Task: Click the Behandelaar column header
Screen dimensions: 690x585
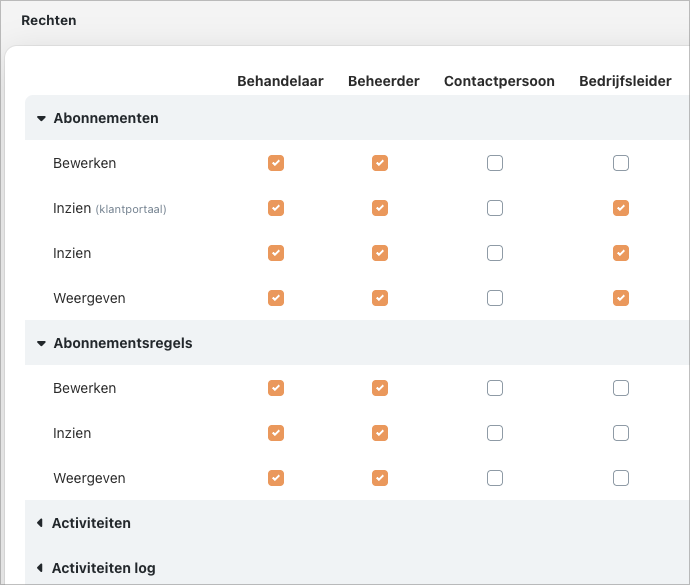Action: [280, 81]
